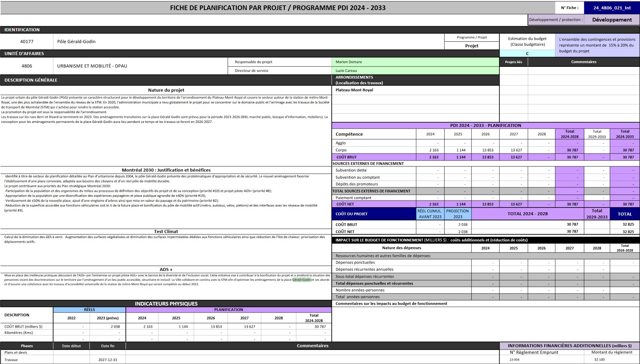
Task: Select the fiche number cell 24_4806_021_Int
Action: [612, 8]
